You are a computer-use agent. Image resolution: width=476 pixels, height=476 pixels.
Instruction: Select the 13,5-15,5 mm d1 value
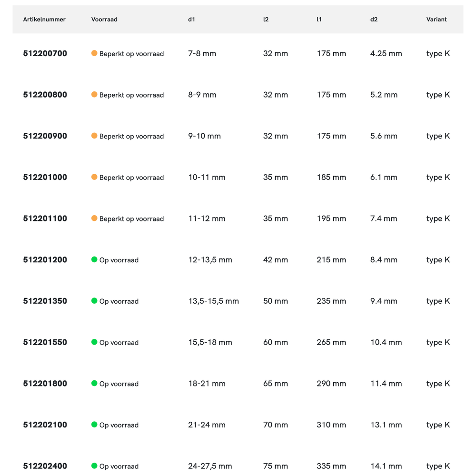click(x=214, y=301)
